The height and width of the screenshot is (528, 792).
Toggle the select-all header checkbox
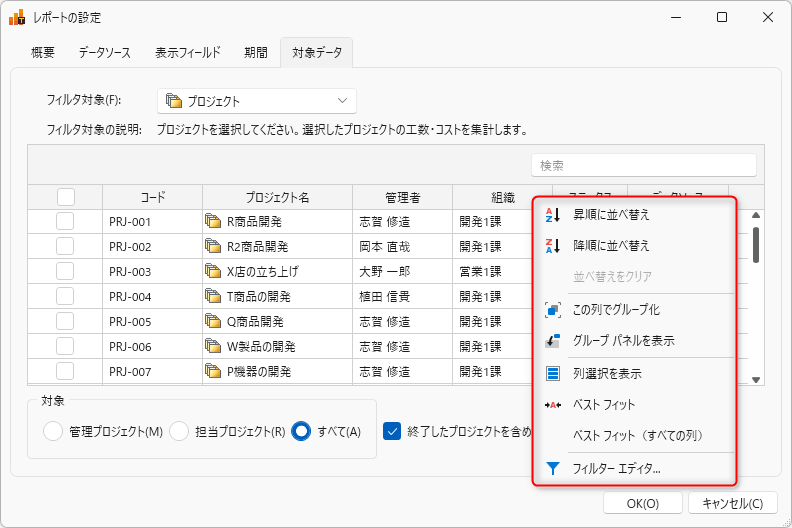pyautogui.click(x=65, y=197)
